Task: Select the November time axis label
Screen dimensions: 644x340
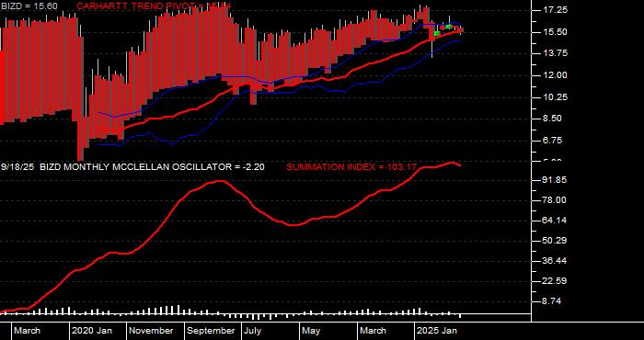Action: [x=152, y=331]
